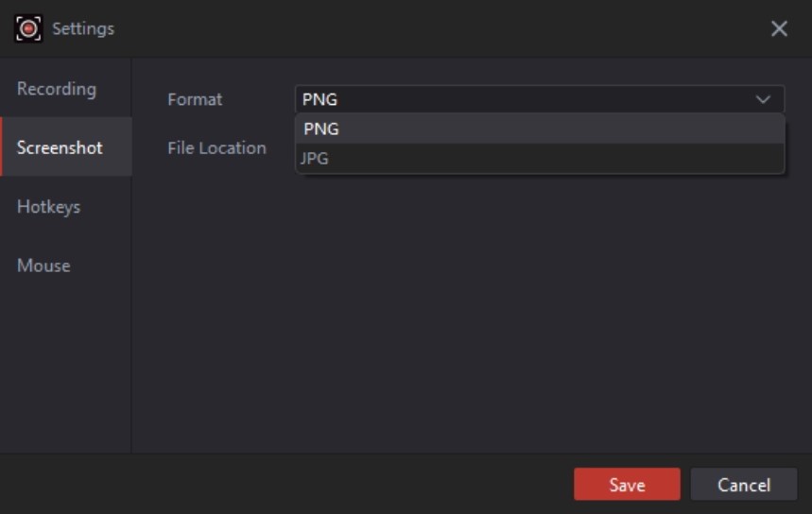Image resolution: width=812 pixels, height=514 pixels.
Task: Select the Screenshot tab in sidebar
Action: click(60, 147)
